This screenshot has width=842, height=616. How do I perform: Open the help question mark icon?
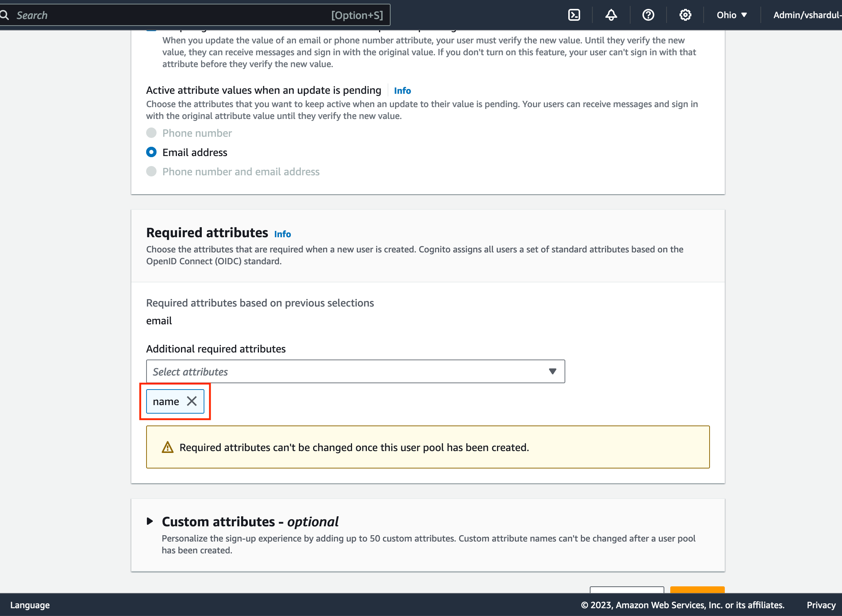click(x=648, y=15)
